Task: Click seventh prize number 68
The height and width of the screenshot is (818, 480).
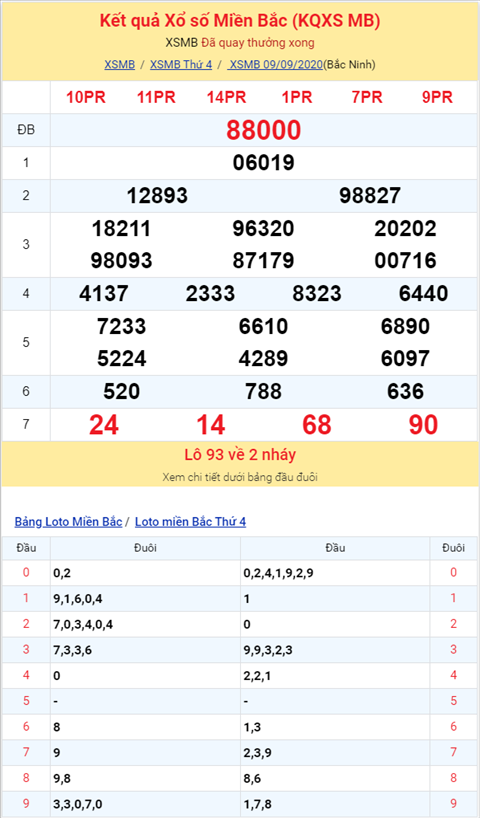Action: 317,425
